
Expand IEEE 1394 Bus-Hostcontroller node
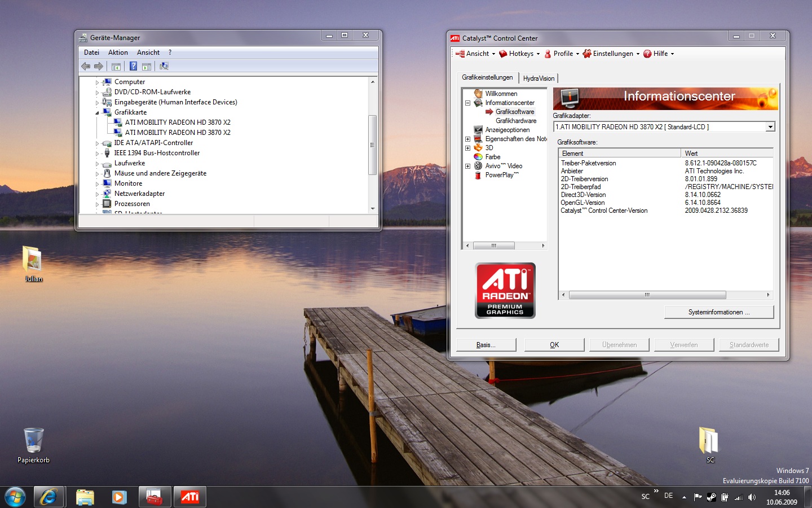(x=97, y=154)
